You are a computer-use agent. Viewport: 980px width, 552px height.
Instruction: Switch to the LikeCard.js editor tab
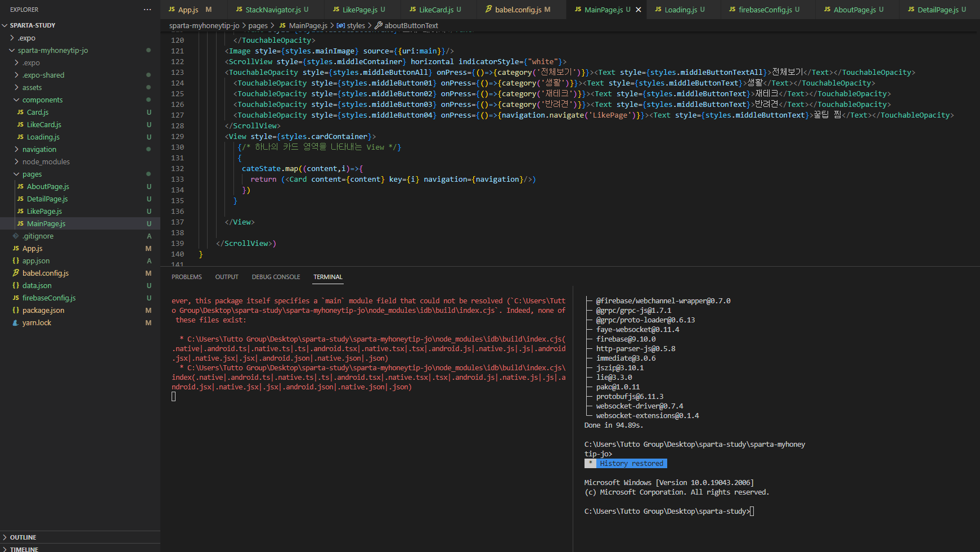click(439, 10)
